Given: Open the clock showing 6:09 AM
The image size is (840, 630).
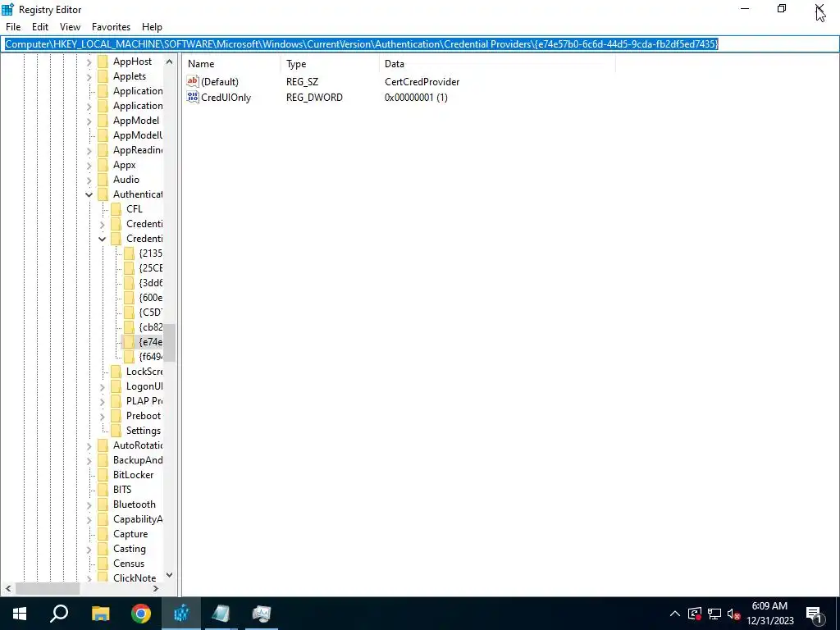Looking at the screenshot, I should click(x=769, y=614).
